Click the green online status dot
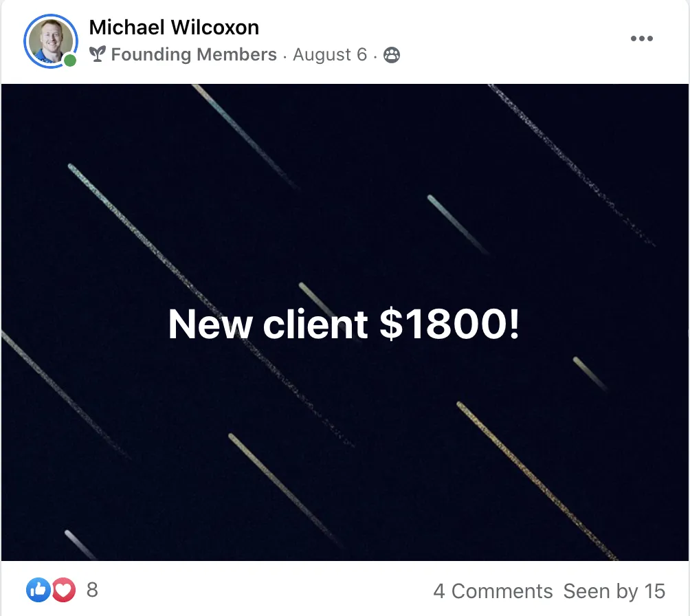Screen dimensions: 690x616 69,60
